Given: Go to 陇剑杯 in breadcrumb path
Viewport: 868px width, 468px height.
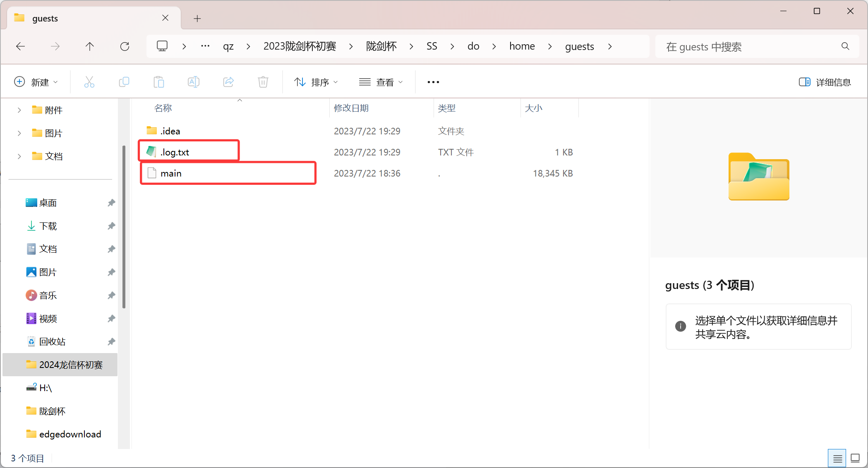Looking at the screenshot, I should click(381, 46).
